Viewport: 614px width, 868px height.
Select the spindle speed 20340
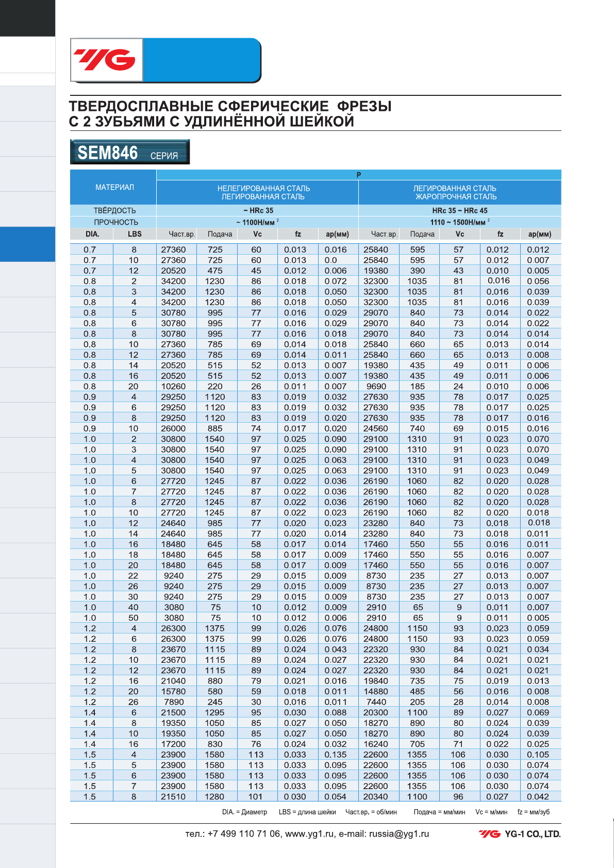pyautogui.click(x=376, y=797)
